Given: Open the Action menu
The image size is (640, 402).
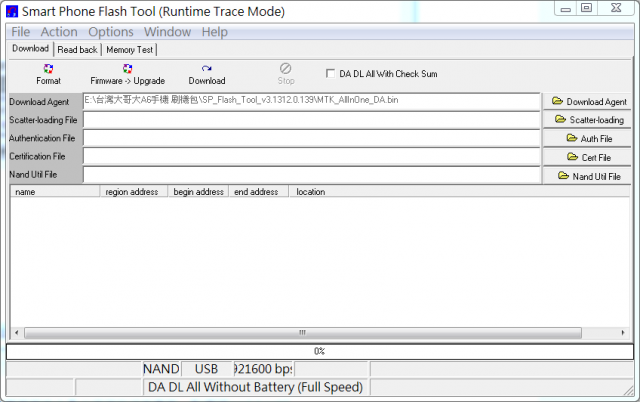Looking at the screenshot, I should tap(59, 32).
